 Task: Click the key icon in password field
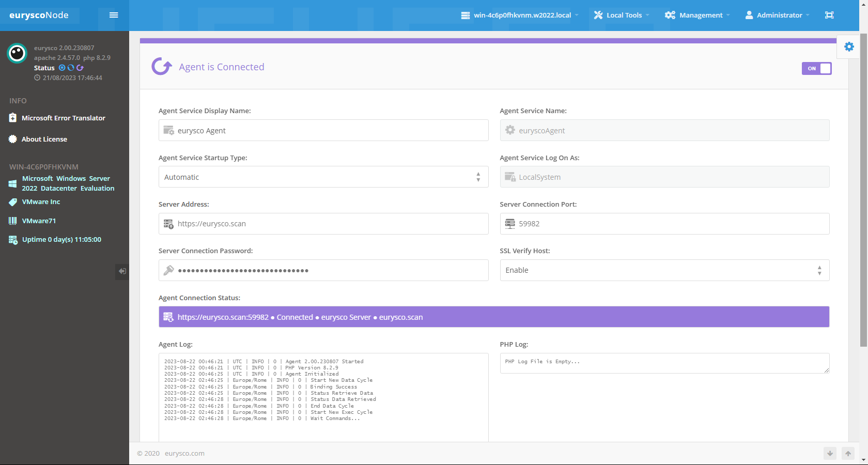point(168,270)
